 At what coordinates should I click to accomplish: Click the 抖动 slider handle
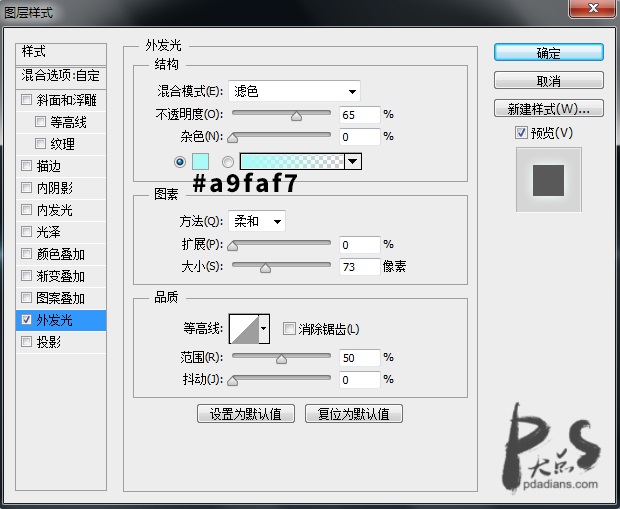tap(233, 381)
